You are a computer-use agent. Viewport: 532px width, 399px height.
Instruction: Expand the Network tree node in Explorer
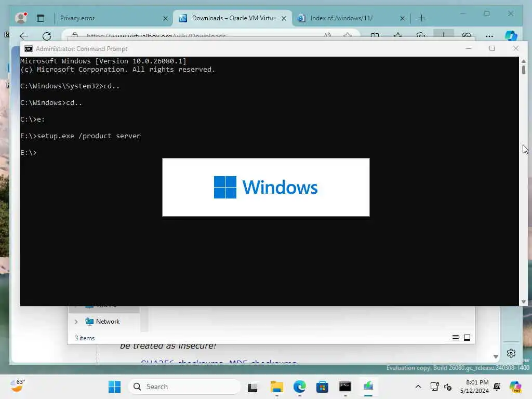click(x=76, y=322)
